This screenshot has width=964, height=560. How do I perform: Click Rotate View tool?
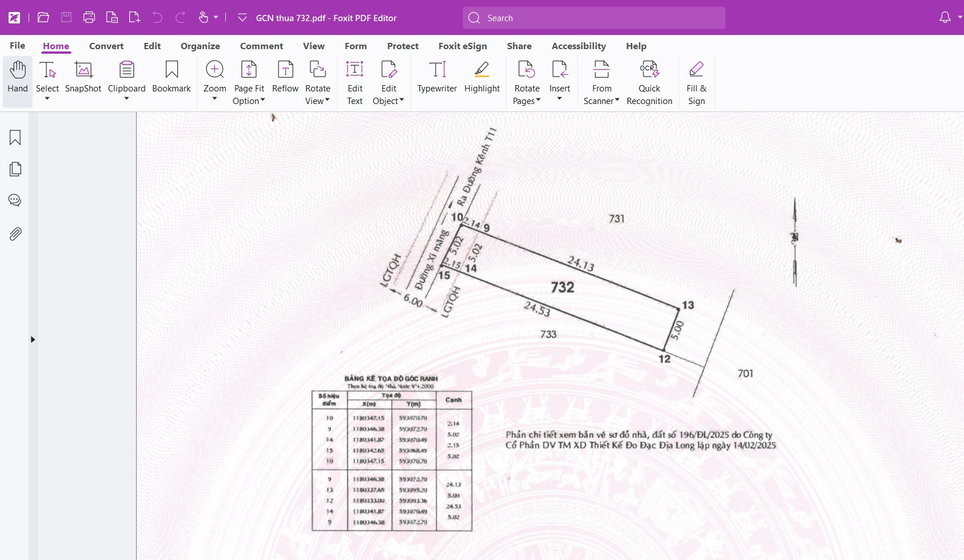[317, 83]
